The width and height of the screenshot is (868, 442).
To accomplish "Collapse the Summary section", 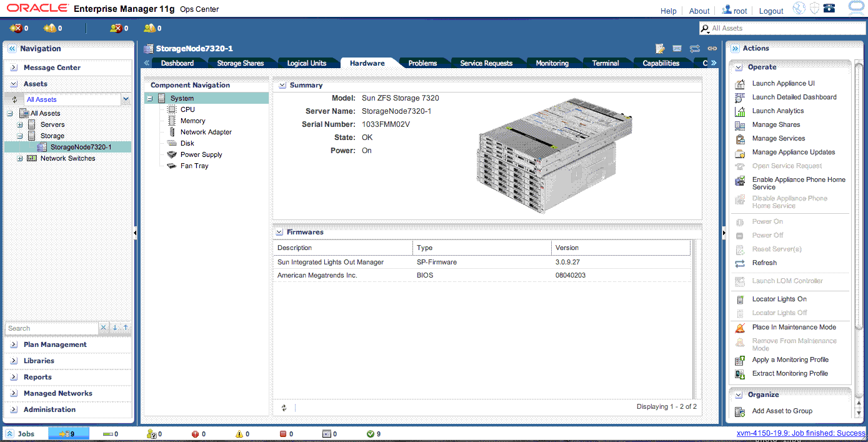I will coord(281,85).
